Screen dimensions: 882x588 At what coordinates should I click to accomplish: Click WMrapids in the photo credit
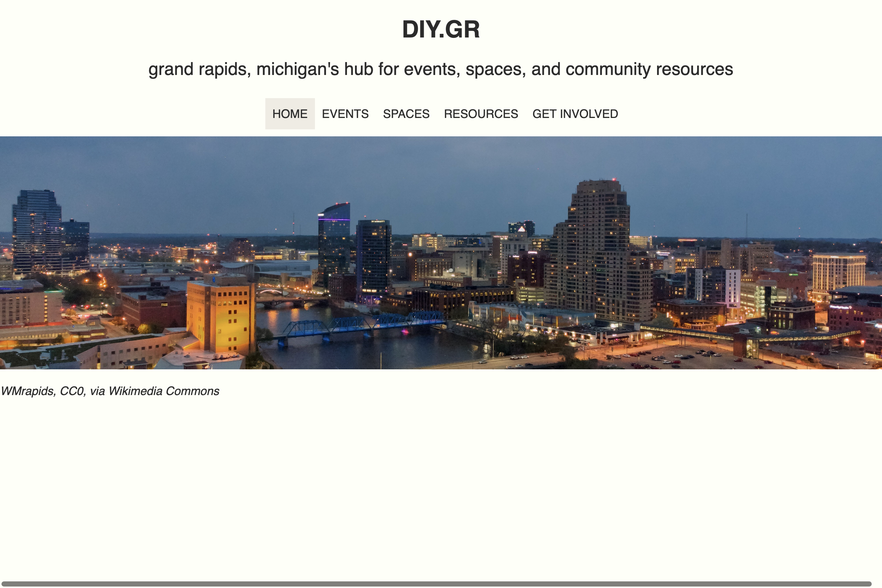[27, 391]
